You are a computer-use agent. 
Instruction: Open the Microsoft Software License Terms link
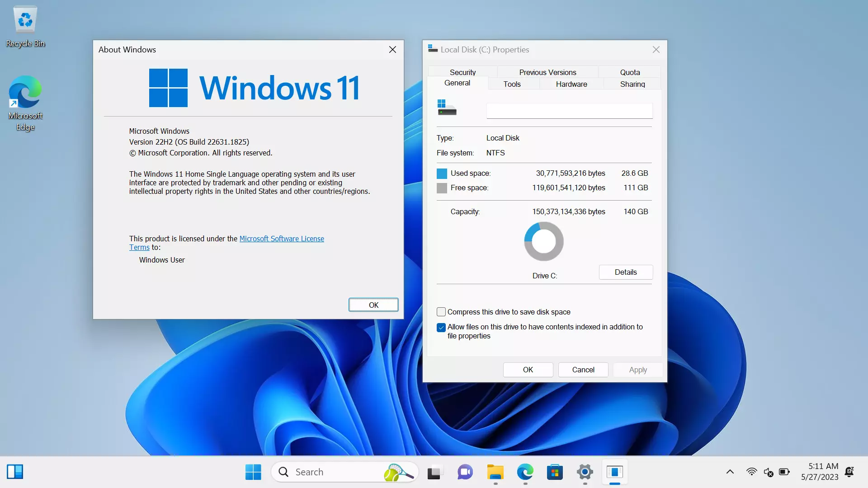[x=282, y=239]
